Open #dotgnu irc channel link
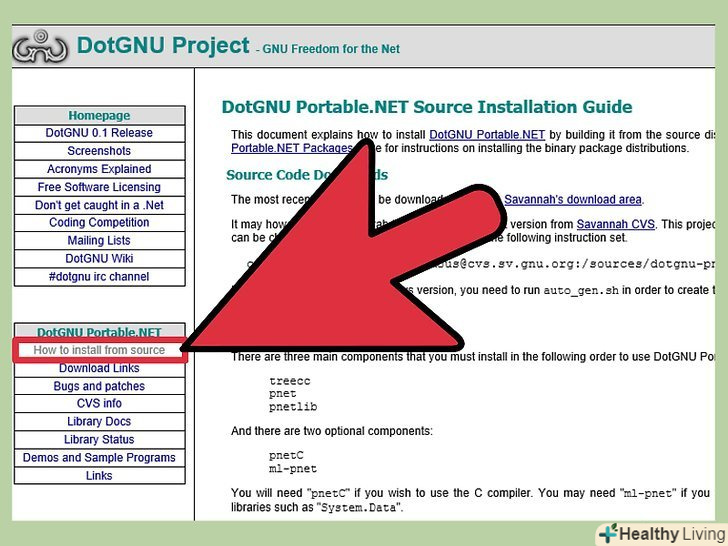The image size is (728, 546). [x=99, y=277]
